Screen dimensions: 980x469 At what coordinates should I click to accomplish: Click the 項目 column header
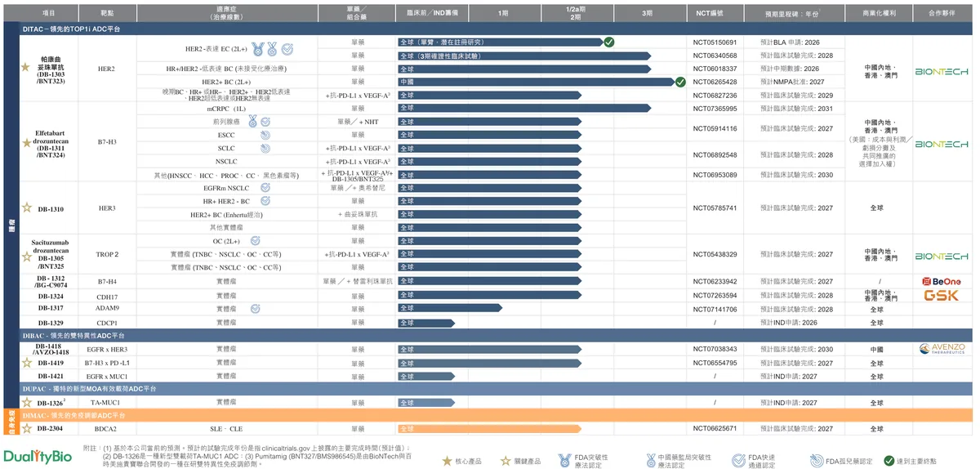[x=49, y=13]
